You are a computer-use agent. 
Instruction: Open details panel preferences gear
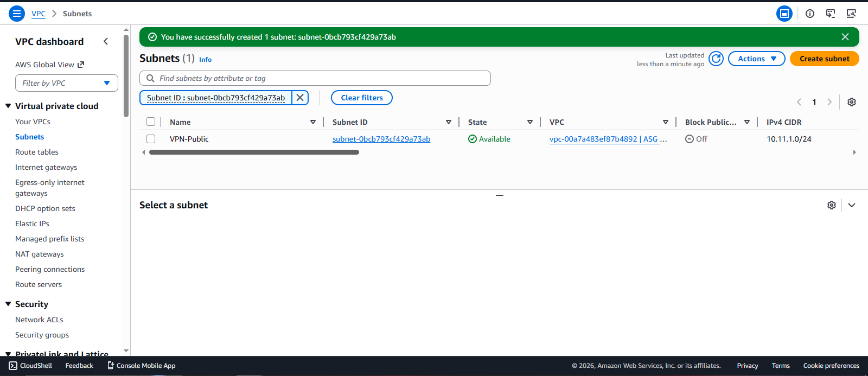[832, 205]
